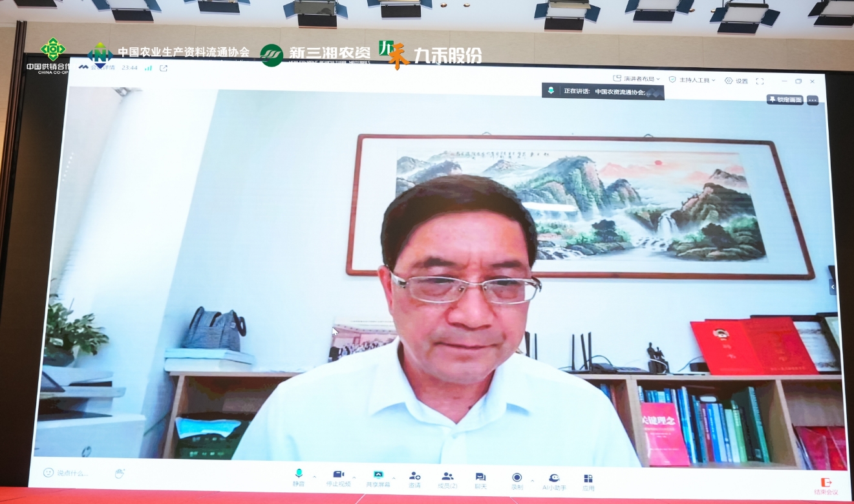Open the 邀请 invite dialog

coord(414,480)
